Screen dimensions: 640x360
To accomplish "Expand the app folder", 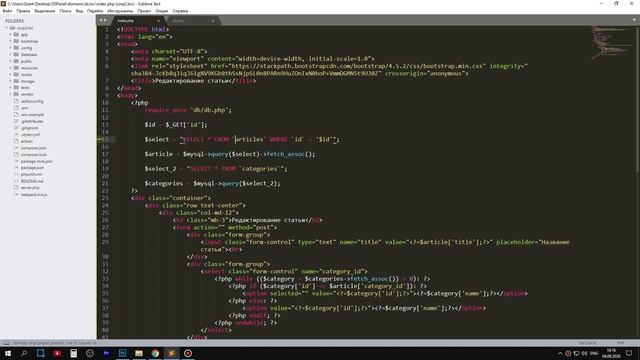I will click(x=11, y=35).
